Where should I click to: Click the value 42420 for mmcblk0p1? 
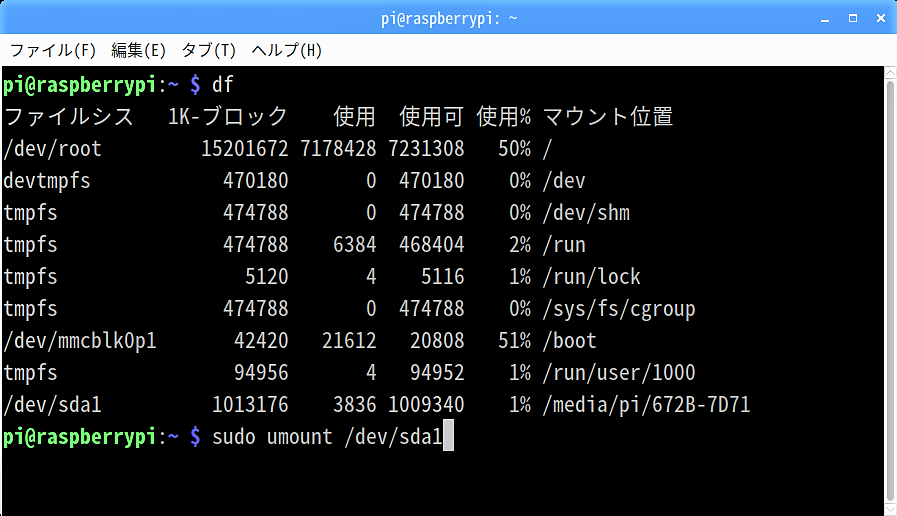[261, 341]
